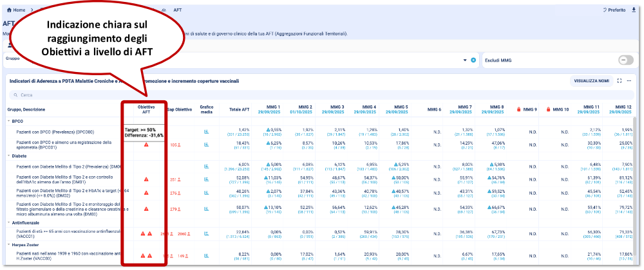This screenshot has height=270, width=644.
Task: Expand the table to fullscreen
Action: [x=620, y=81]
